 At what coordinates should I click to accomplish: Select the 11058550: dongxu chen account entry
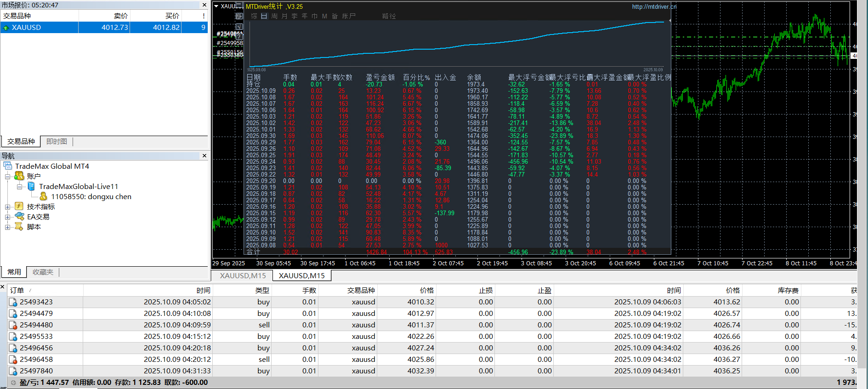click(91, 196)
